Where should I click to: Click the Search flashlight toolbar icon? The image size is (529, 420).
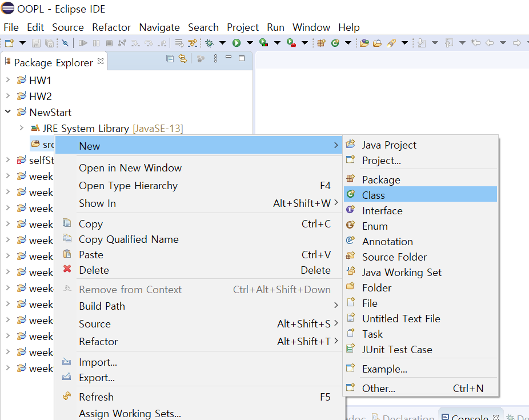pos(391,43)
